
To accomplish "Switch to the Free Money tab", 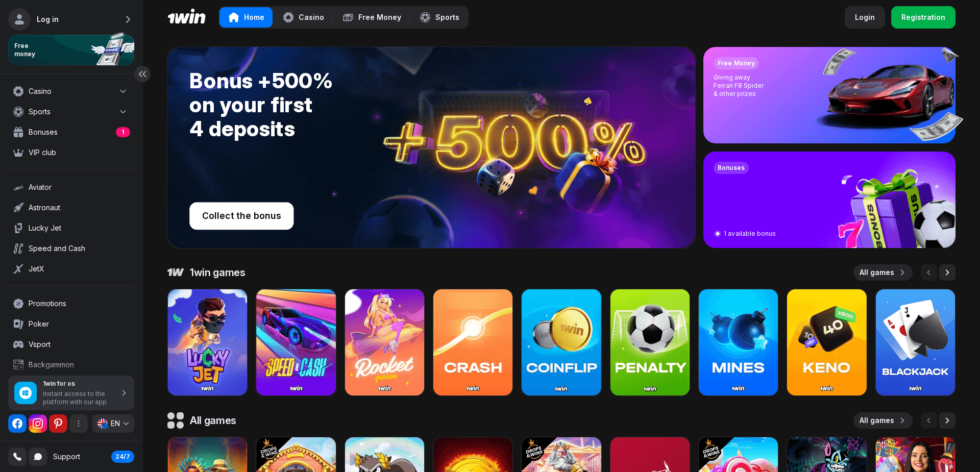I will click(x=372, y=17).
